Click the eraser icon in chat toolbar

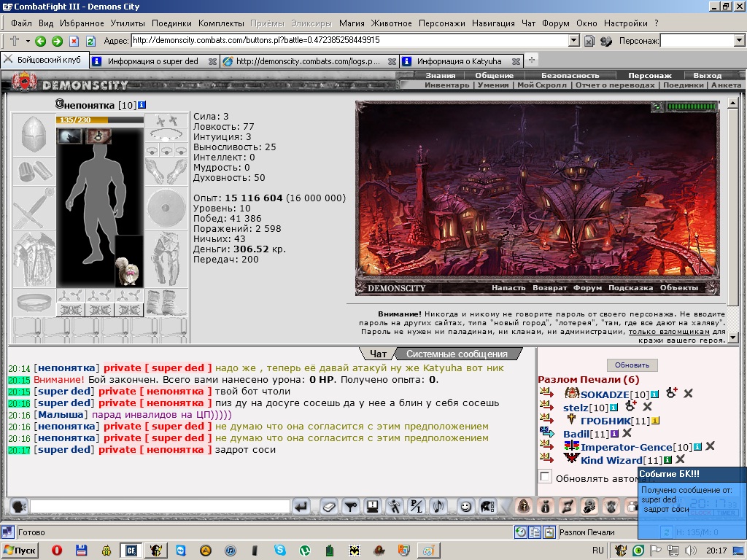[329, 507]
